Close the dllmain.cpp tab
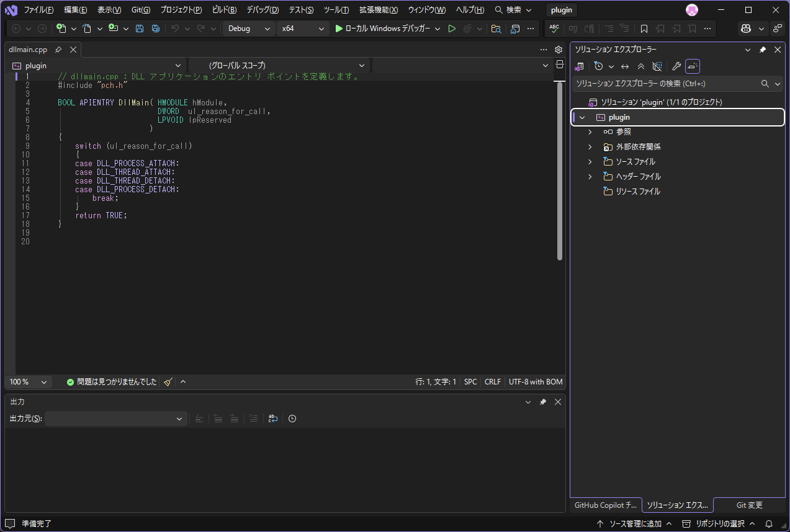Image resolution: width=790 pixels, height=532 pixels. pyautogui.click(x=73, y=50)
